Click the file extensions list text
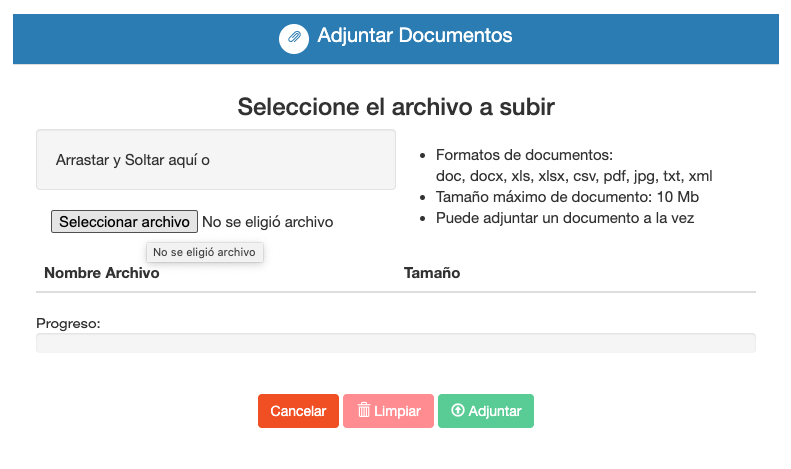The height and width of the screenshot is (469, 791). [574, 176]
